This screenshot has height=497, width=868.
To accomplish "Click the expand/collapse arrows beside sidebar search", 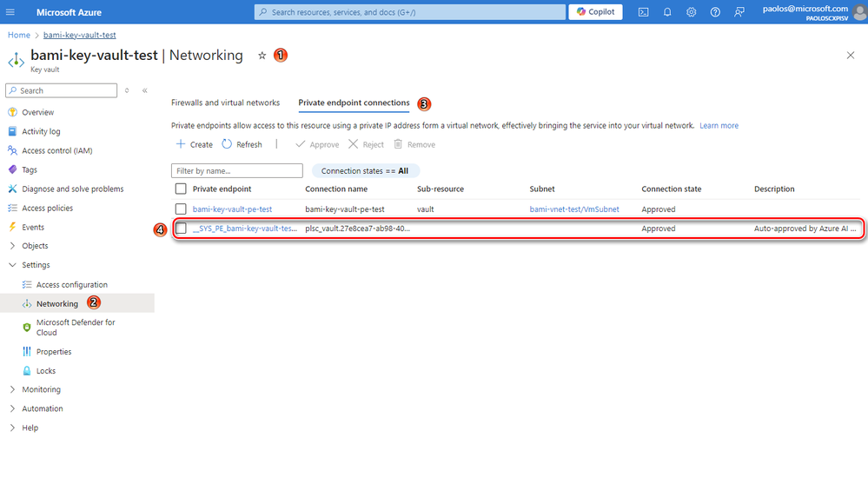I will click(127, 90).
